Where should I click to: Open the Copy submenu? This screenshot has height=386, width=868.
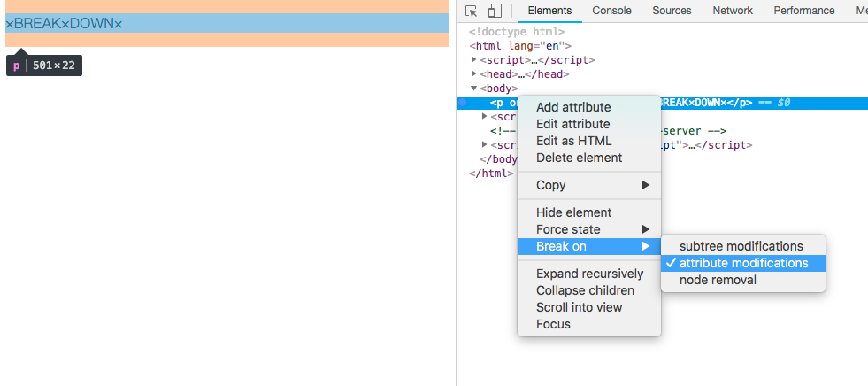coord(588,185)
